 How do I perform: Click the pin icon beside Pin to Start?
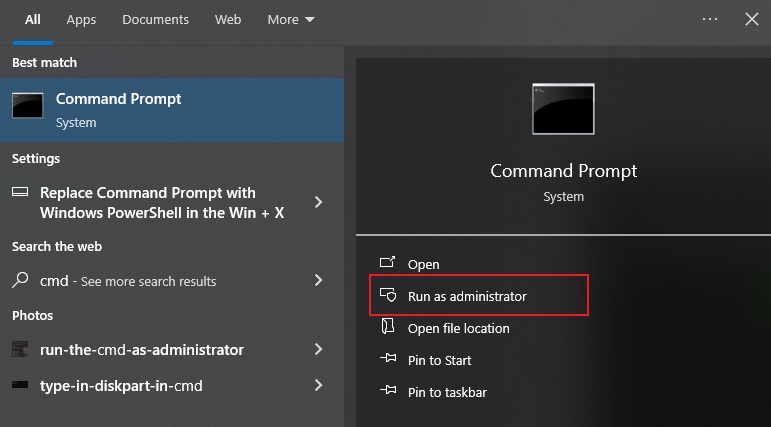[x=388, y=358]
